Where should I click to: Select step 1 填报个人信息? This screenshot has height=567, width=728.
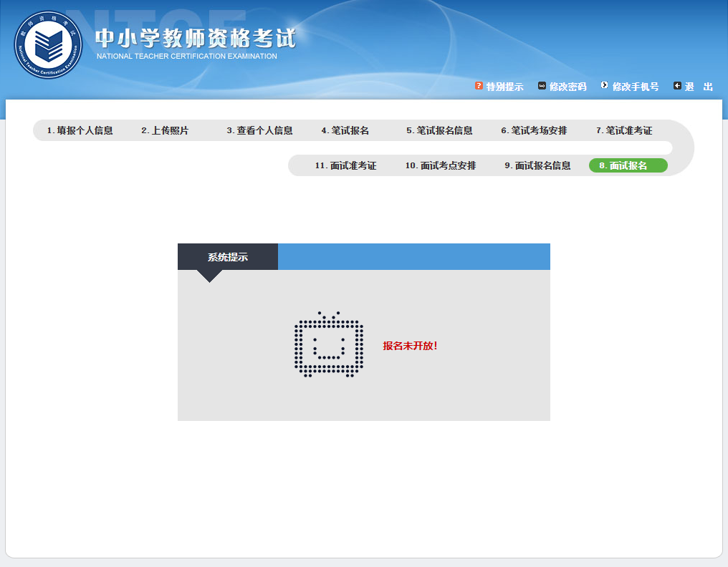(80, 130)
